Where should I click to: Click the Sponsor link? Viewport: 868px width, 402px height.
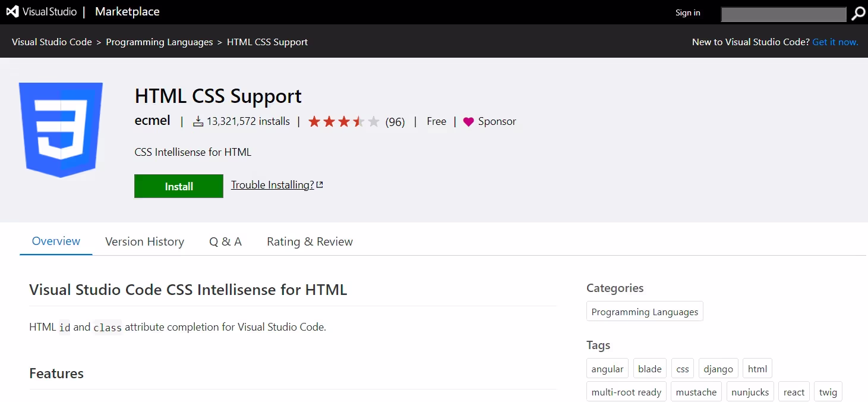coord(497,121)
